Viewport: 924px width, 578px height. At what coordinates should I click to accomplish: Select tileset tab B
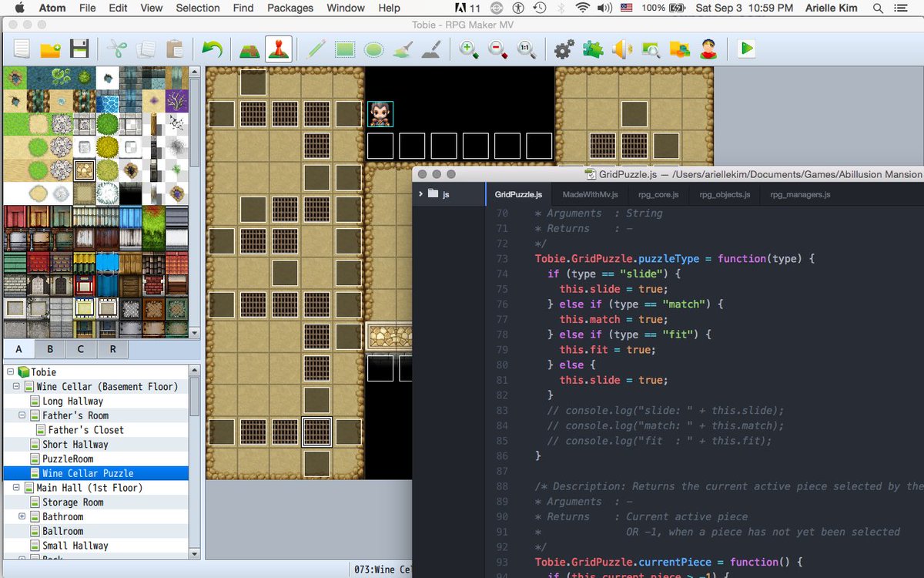(50, 348)
